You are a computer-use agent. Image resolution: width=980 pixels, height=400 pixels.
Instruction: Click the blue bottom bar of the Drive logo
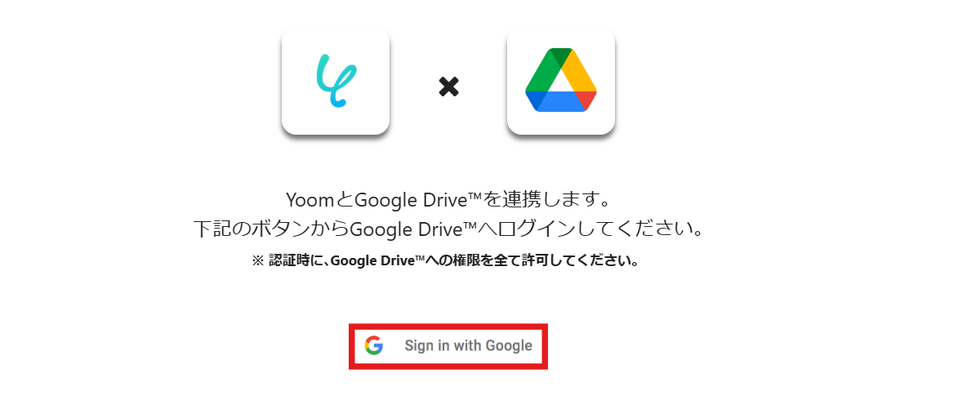pyautogui.click(x=561, y=101)
